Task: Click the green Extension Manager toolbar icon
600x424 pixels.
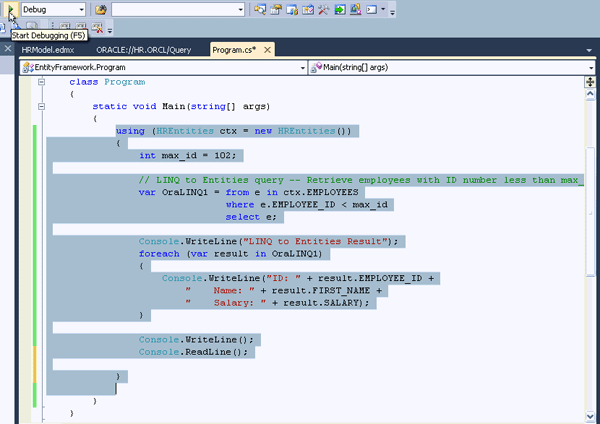Action: pyautogui.click(x=340, y=9)
